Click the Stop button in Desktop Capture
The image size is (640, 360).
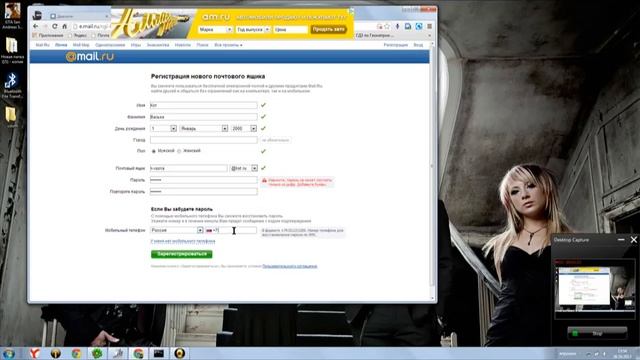tap(597, 333)
